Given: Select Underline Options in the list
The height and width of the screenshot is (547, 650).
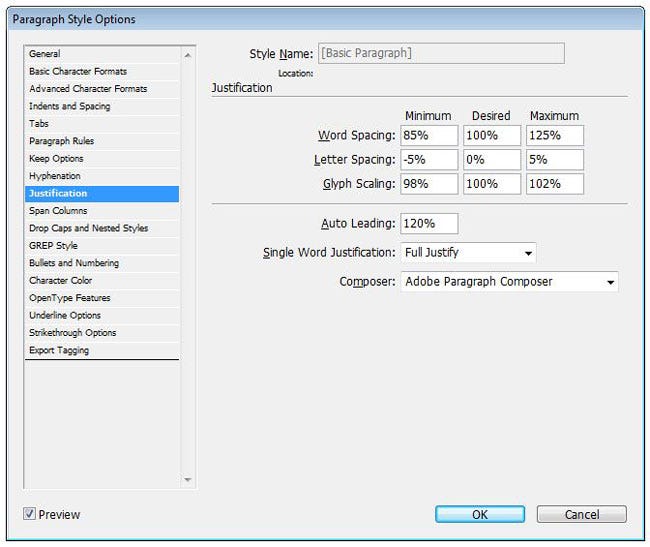Looking at the screenshot, I should (102, 315).
